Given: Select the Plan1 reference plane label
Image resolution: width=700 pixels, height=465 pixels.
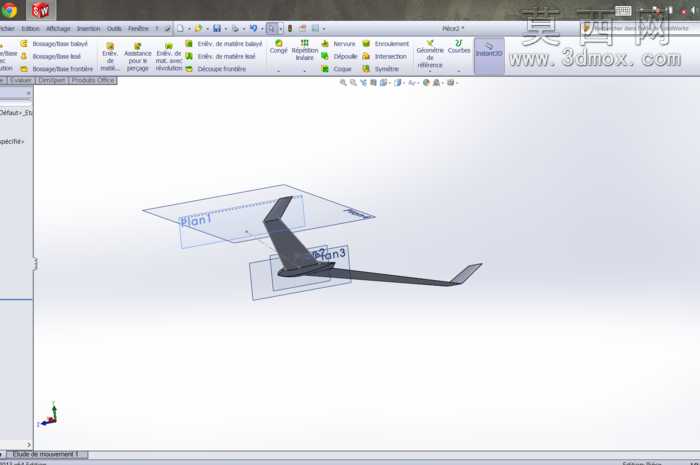Looking at the screenshot, I should click(x=196, y=220).
